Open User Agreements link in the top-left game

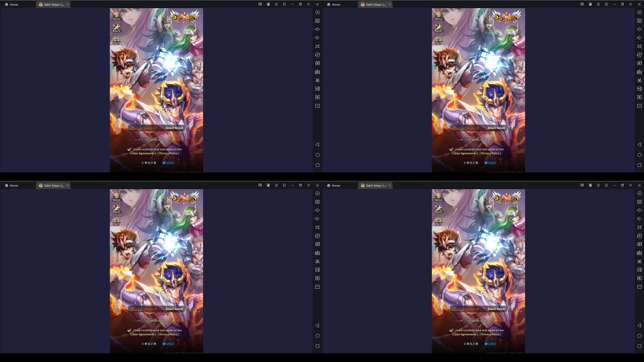pyautogui.click(x=143, y=153)
